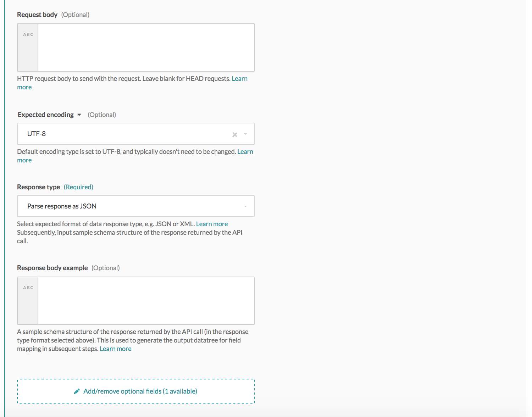Click Add/remove optional fields button
Screen dimensions: 532x417
[140, 391]
